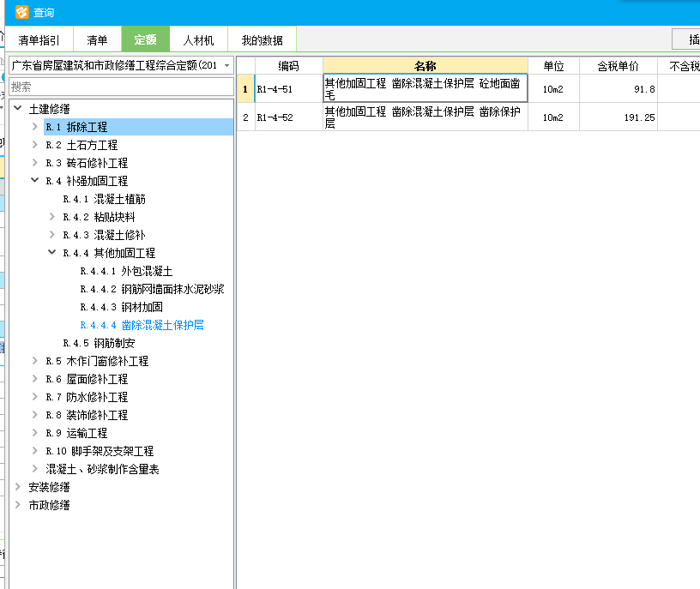This screenshot has height=589, width=700.
Task: Select R.4.1 混凝土植筋 item
Action: pyautogui.click(x=104, y=199)
